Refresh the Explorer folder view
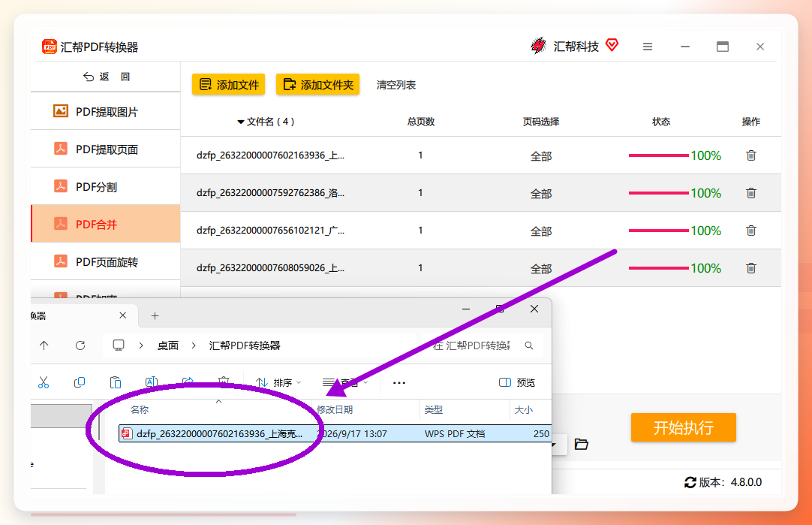 coord(80,345)
